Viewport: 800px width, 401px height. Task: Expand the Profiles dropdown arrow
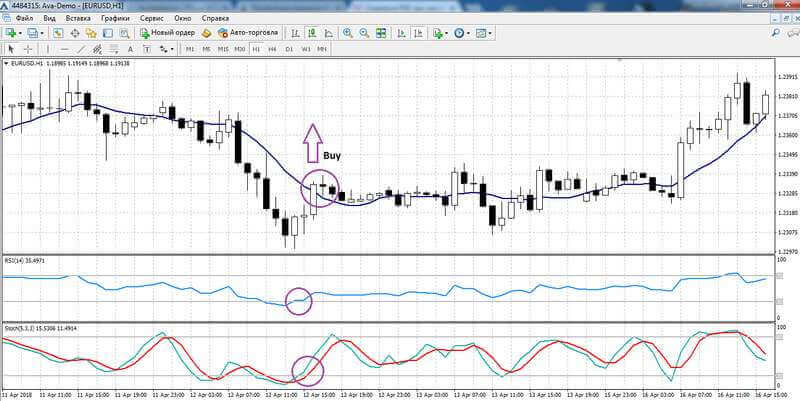pyautogui.click(x=42, y=33)
